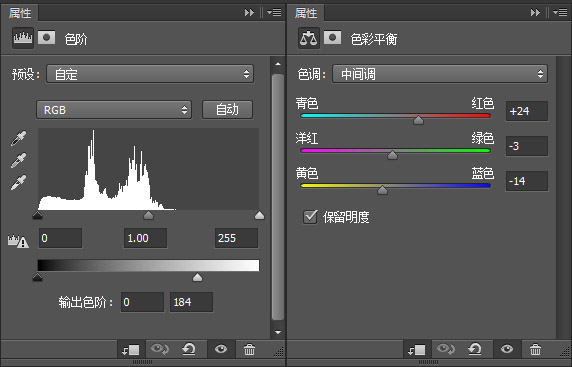This screenshot has width=572, height=367.
Task: Select the white point eyedropper in Levels
Action: click(x=18, y=182)
